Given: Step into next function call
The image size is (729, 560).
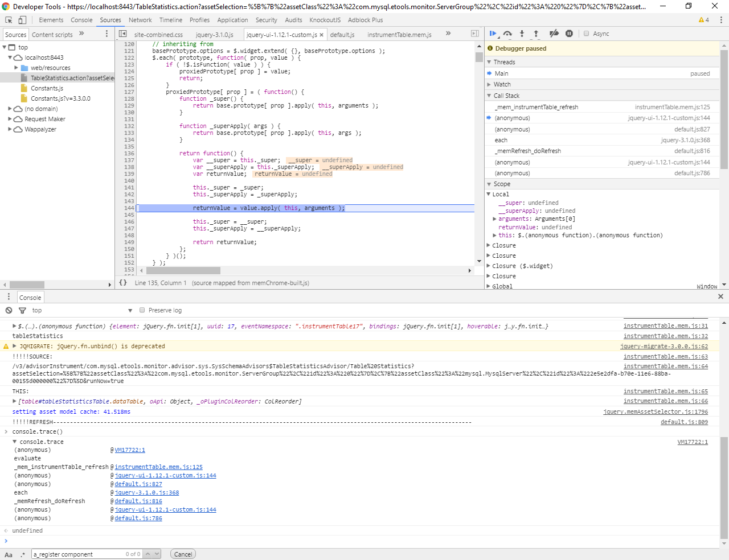Looking at the screenshot, I should click(522, 34).
